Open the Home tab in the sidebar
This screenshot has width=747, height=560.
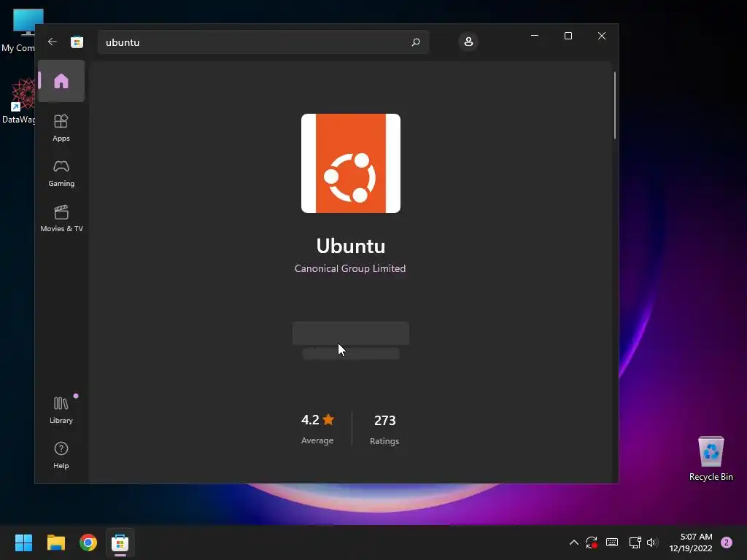pos(61,81)
